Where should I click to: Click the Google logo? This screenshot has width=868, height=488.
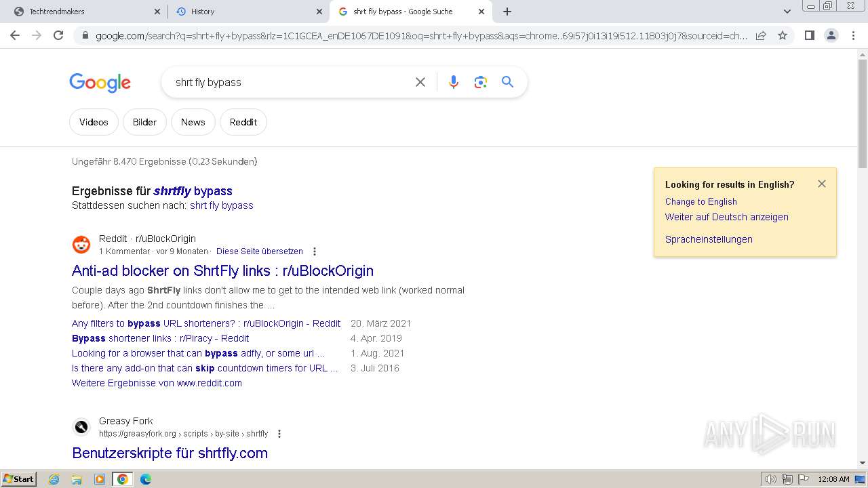[100, 83]
